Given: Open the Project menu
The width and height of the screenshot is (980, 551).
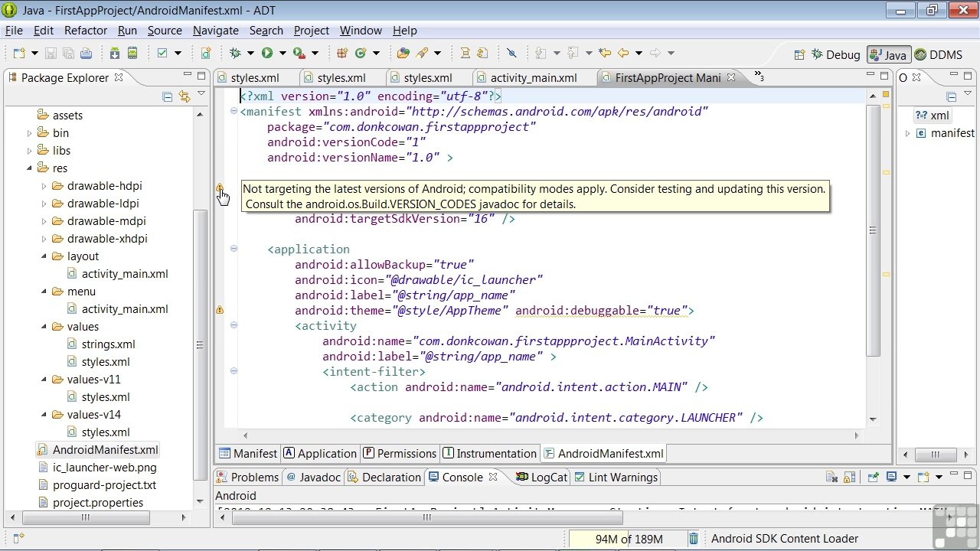Looking at the screenshot, I should coord(312,31).
